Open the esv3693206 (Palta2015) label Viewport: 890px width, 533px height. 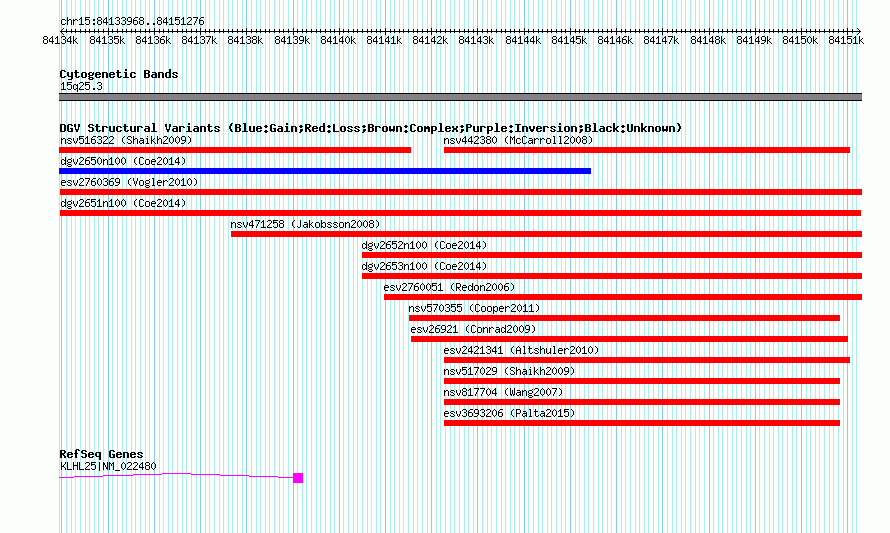point(509,413)
